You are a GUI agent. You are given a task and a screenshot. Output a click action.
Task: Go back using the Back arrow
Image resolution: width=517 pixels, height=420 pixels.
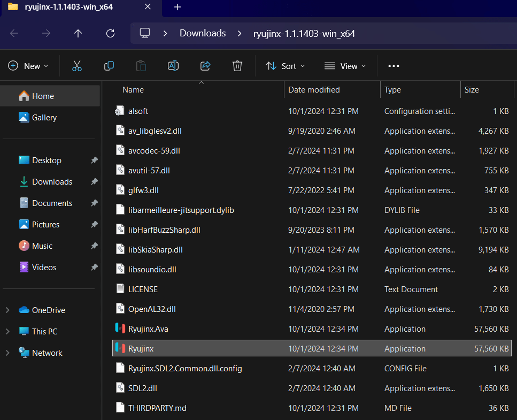pyautogui.click(x=14, y=33)
